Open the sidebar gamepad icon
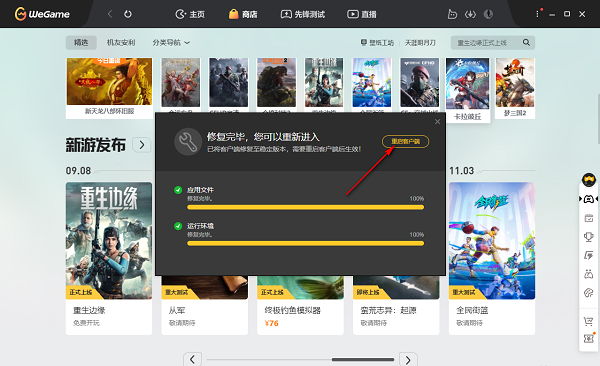The height and width of the screenshot is (366, 600). pyautogui.click(x=589, y=199)
